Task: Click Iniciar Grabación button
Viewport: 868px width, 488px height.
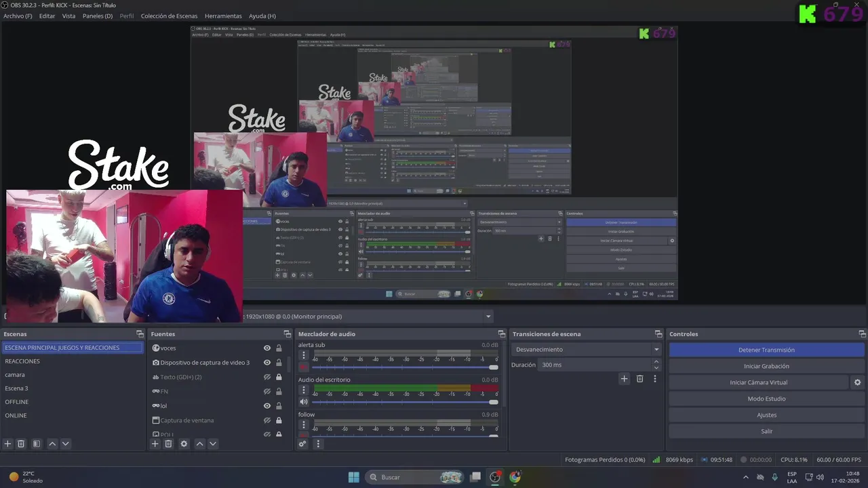Action: coord(766,366)
